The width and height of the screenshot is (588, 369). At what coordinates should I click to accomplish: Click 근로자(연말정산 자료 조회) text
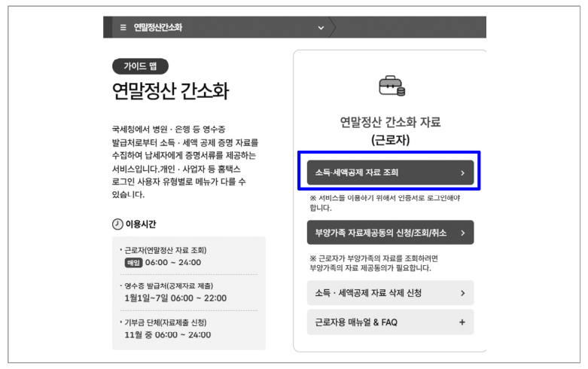166,250
